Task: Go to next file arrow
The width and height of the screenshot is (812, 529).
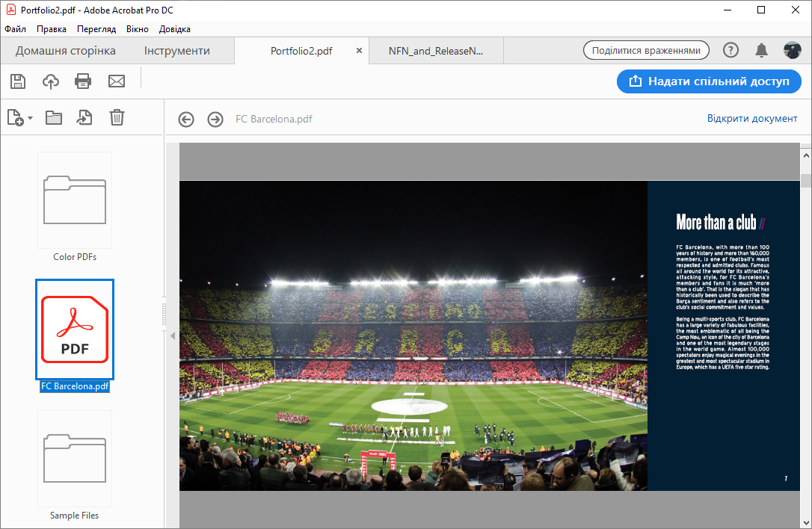Action: tap(215, 120)
